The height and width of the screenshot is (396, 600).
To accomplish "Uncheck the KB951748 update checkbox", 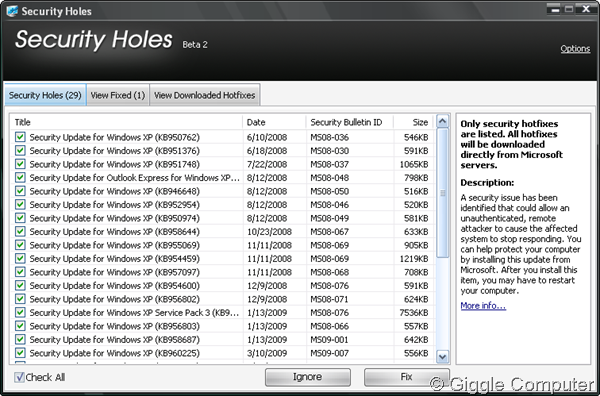I will pos(20,164).
